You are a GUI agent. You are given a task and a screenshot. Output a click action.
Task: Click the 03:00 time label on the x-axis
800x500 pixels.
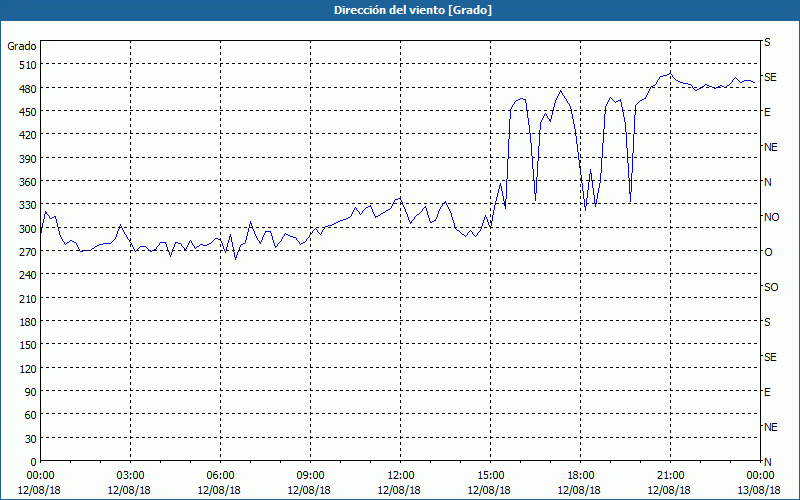tap(130, 476)
